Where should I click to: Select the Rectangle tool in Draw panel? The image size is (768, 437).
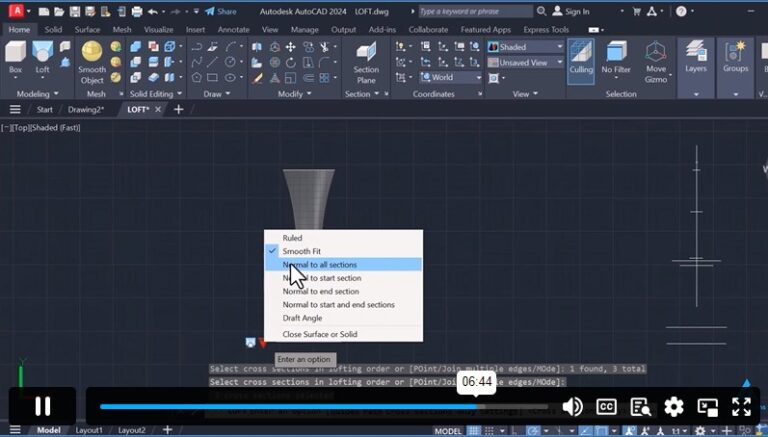(212, 77)
